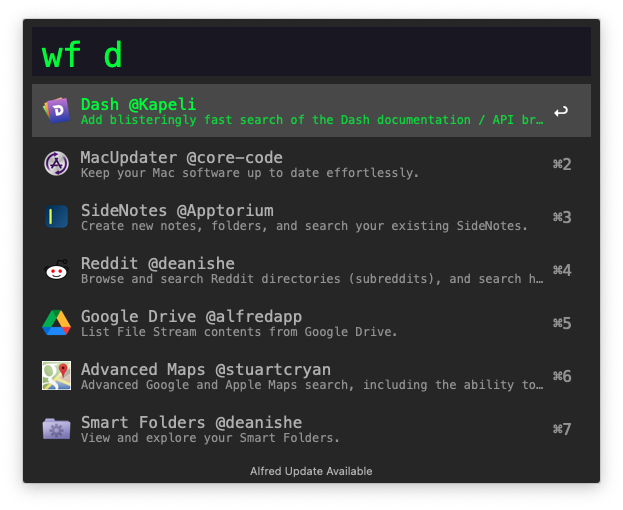Click the return arrow on Dash row
The height and width of the screenshot is (510, 623).
[x=561, y=111]
